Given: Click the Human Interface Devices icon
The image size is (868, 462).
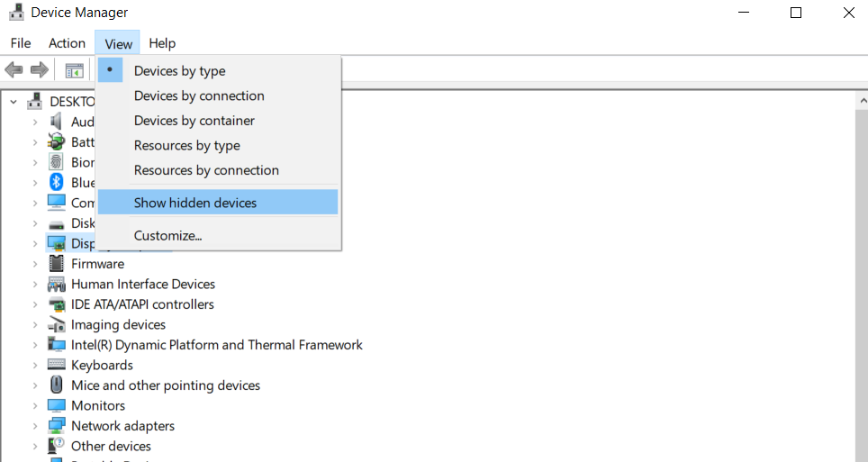Looking at the screenshot, I should [57, 284].
